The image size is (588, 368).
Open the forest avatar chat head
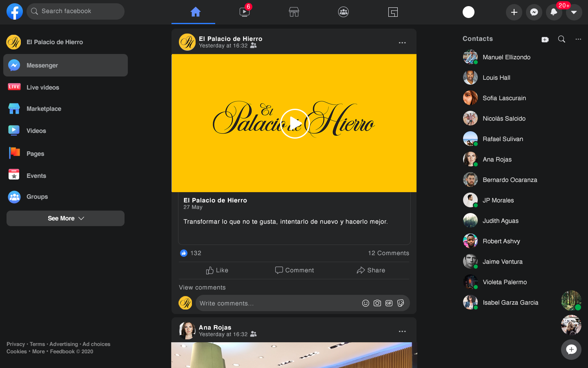pyautogui.click(x=571, y=301)
